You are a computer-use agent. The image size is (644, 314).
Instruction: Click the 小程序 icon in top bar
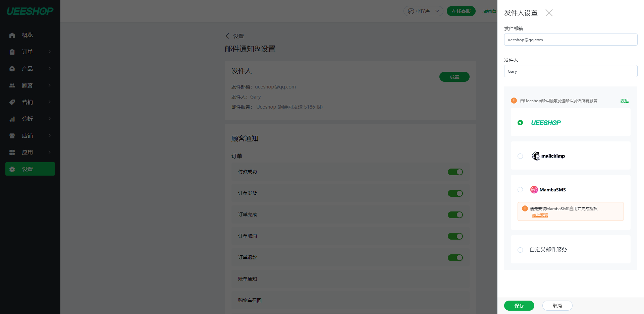(411, 11)
